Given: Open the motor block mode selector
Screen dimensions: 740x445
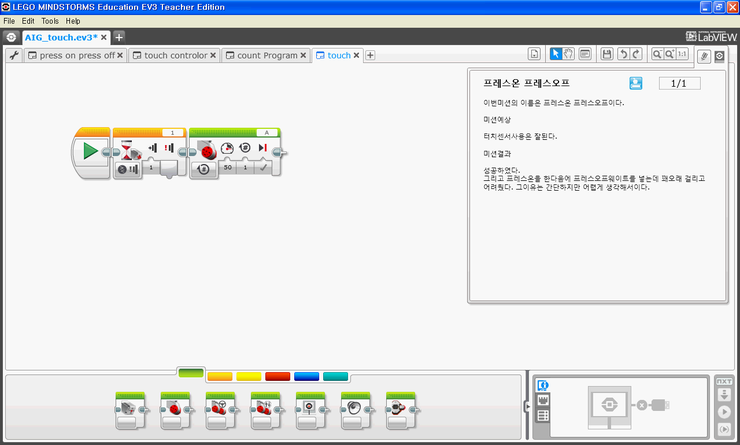Looking at the screenshot, I should coord(204,170).
